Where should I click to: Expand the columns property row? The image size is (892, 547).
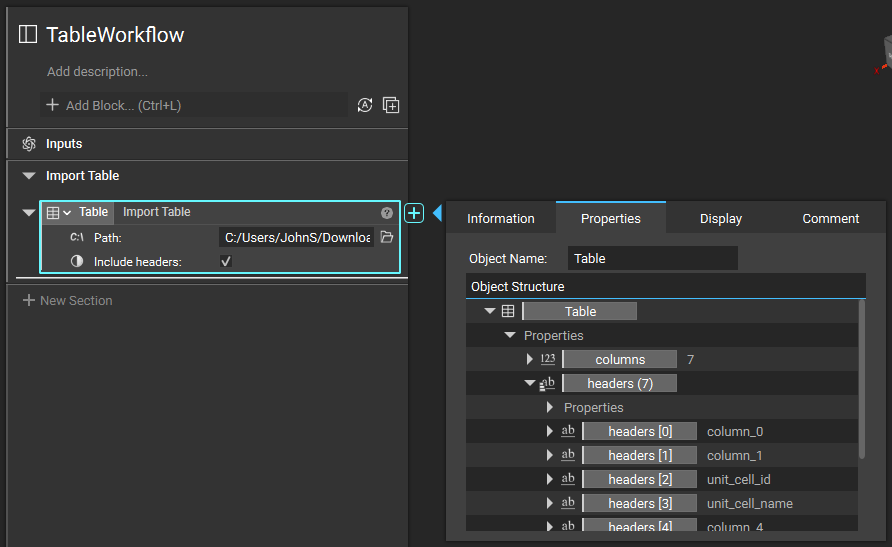[x=530, y=359]
